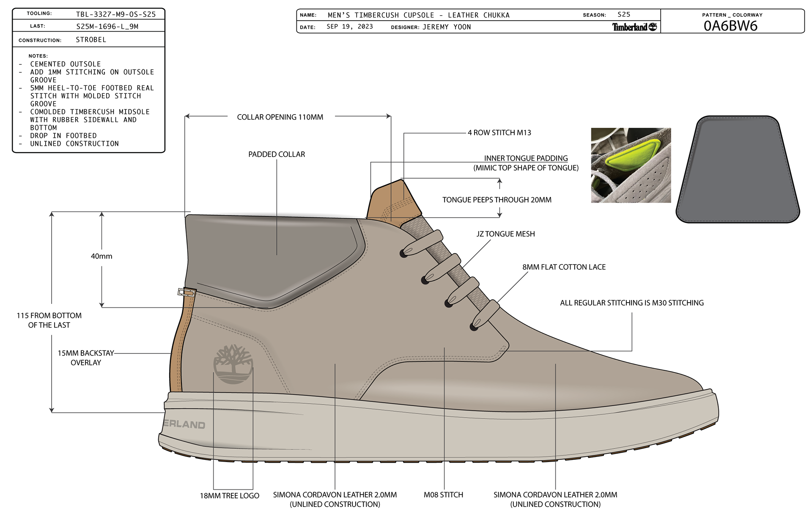Click the 15MM BACKSTAY OVERLAY label
Image resolution: width=812 pixels, height=525 pixels.
[86, 358]
